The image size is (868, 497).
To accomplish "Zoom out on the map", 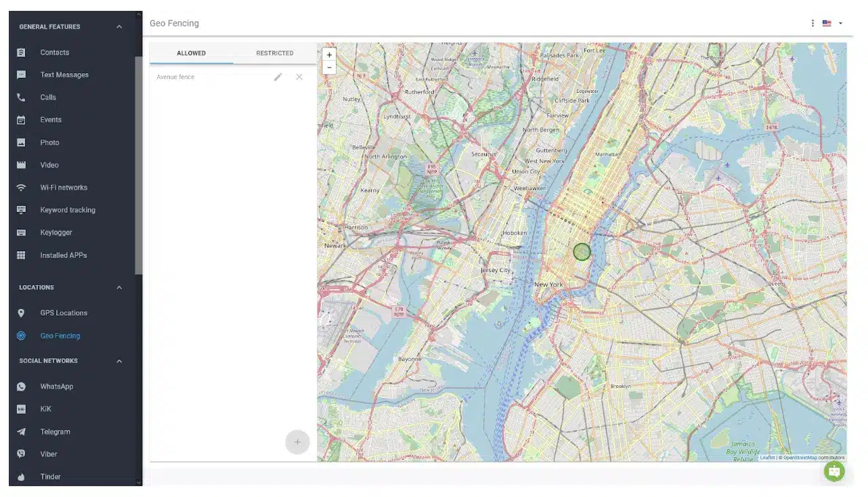I will click(x=329, y=68).
